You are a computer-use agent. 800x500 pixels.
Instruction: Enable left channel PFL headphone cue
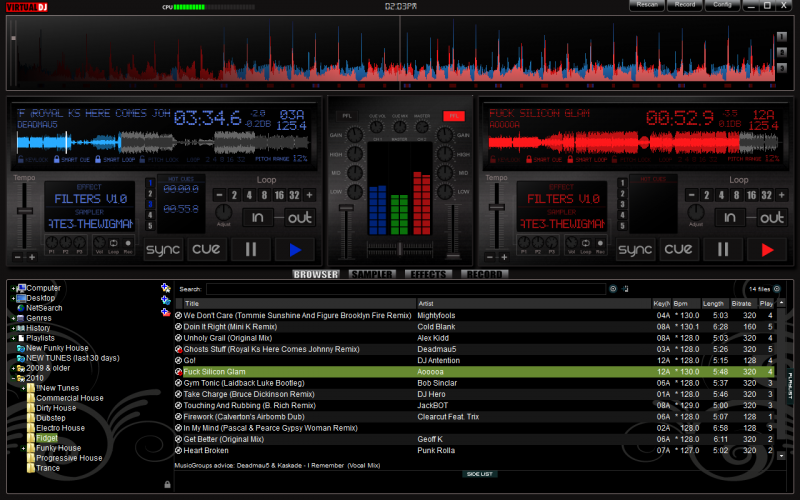pos(347,116)
